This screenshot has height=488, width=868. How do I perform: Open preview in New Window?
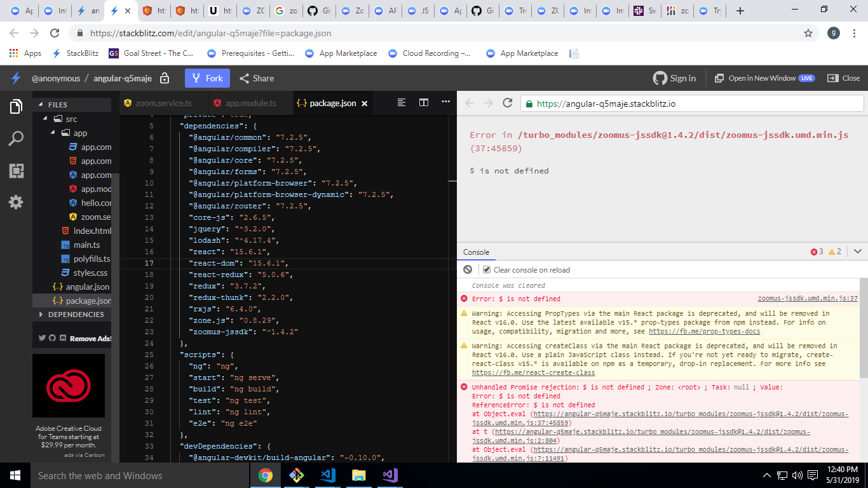click(x=764, y=78)
